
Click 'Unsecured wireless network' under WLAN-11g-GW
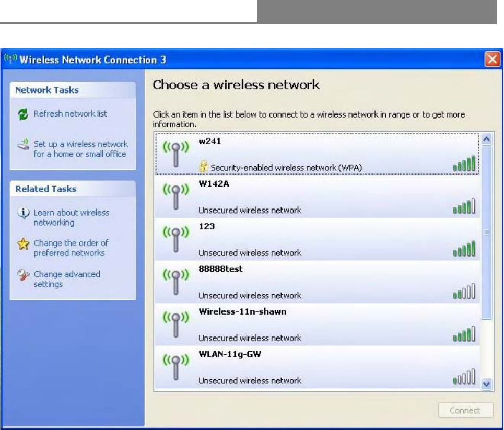250,381
